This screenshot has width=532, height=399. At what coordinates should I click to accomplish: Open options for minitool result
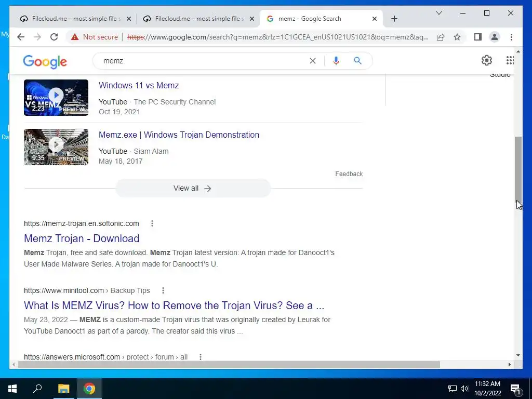[x=163, y=290]
